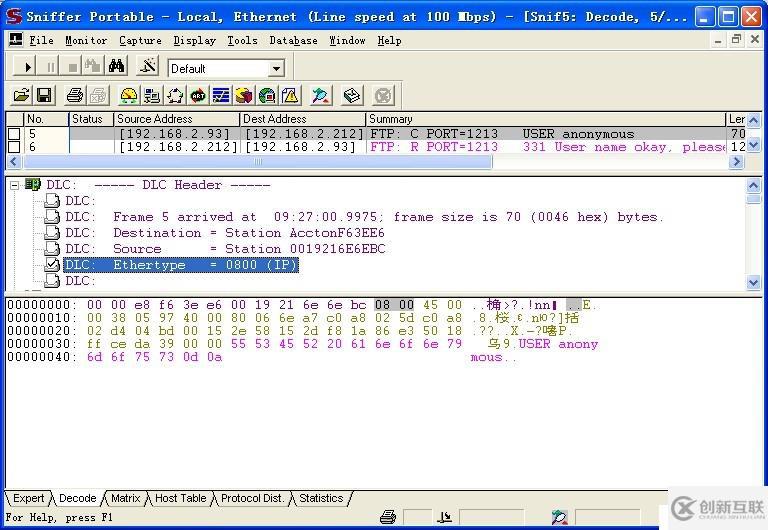This screenshot has width=768, height=530.
Task: Open the ART application response icon
Action: click(198, 95)
